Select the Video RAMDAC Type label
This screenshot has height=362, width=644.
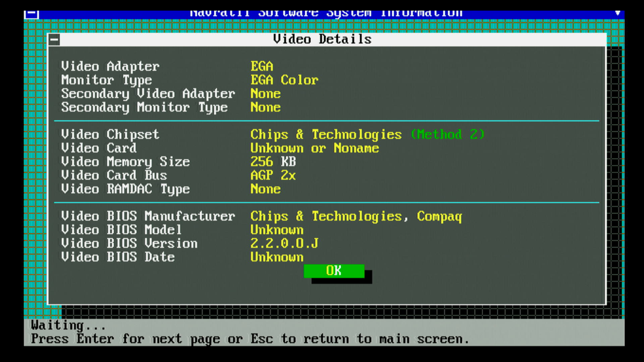pyautogui.click(x=125, y=189)
